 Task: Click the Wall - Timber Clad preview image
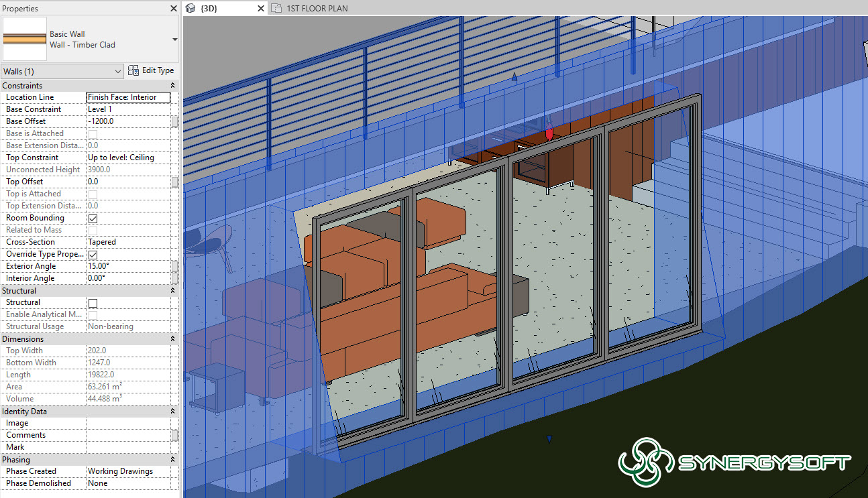[x=25, y=38]
